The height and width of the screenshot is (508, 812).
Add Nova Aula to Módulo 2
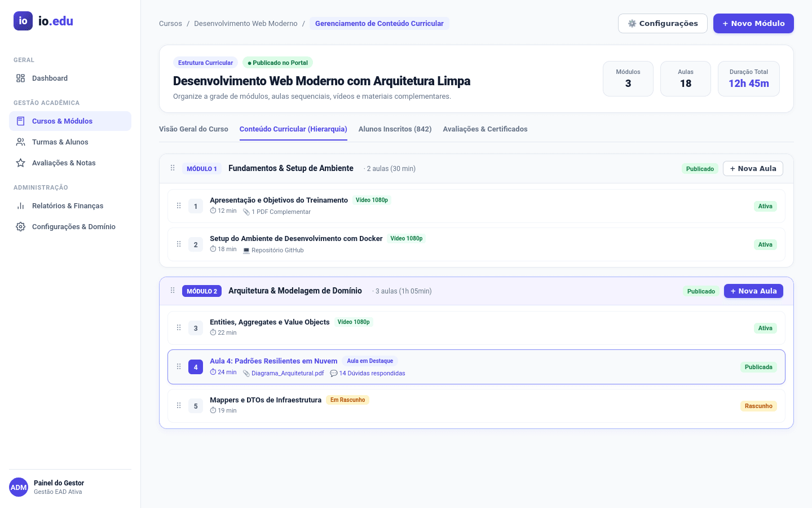(x=753, y=291)
